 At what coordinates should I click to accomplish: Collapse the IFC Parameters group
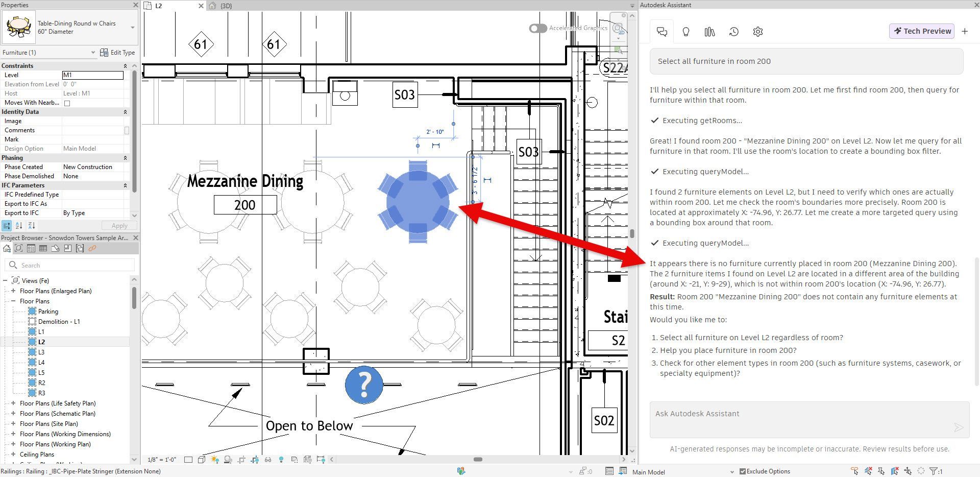click(125, 185)
